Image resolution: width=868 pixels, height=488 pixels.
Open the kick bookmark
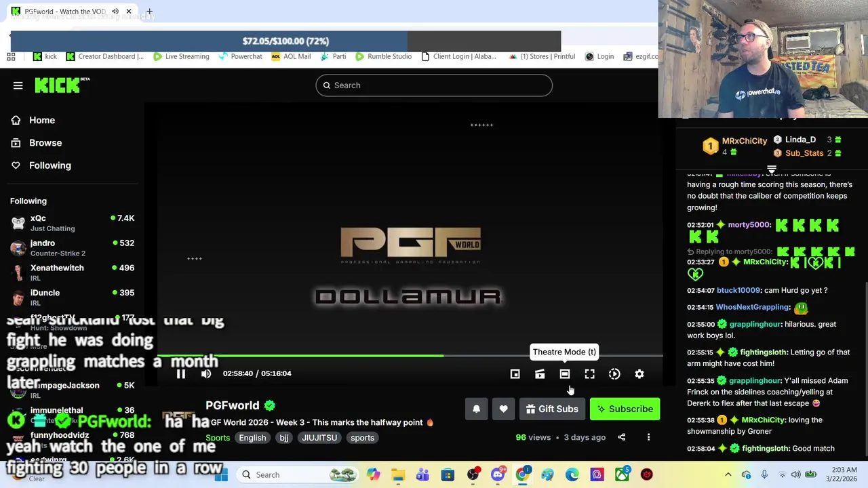tap(45, 57)
